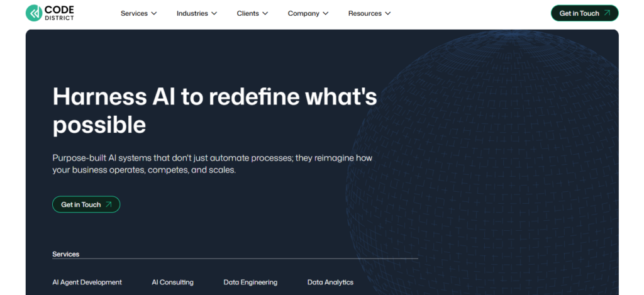Go to the AI Consulting service link
Viewport: 644px width, 295px height.
coord(172,282)
